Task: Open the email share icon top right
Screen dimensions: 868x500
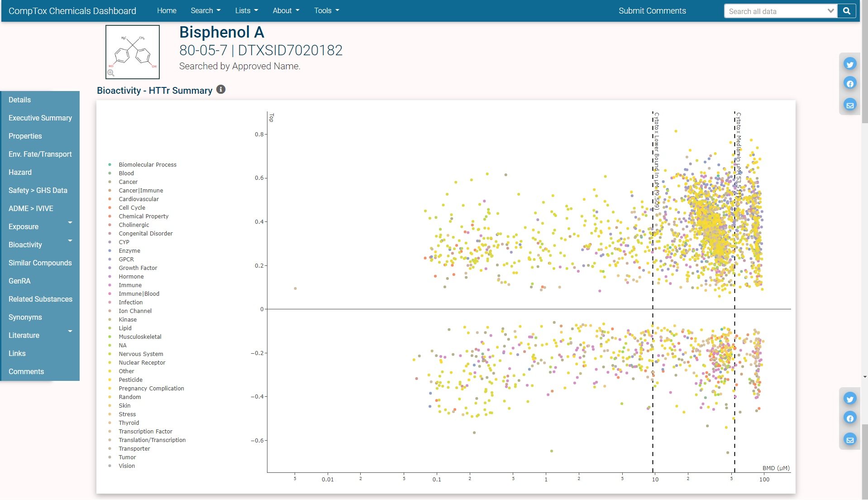Action: 850,105
